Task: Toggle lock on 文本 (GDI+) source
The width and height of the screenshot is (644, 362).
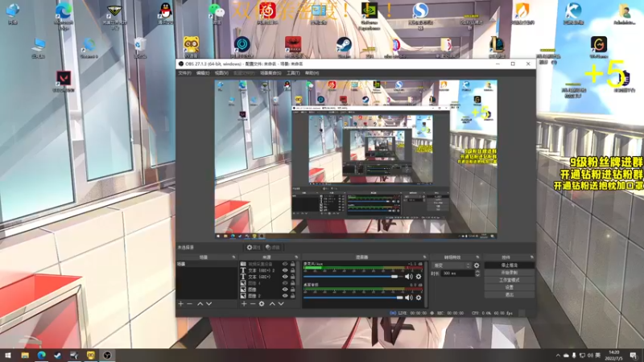Action: pyautogui.click(x=292, y=277)
